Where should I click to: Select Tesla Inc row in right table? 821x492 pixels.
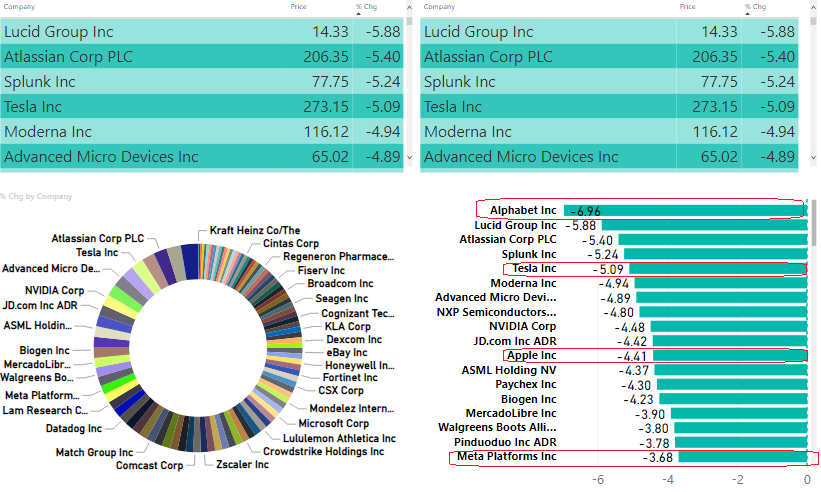tap(609, 107)
